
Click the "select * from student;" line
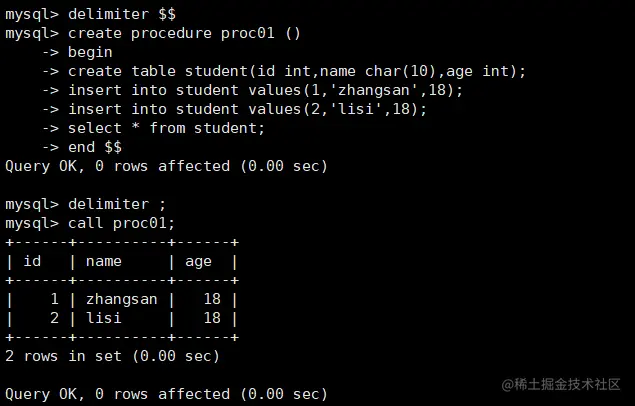tap(166, 128)
